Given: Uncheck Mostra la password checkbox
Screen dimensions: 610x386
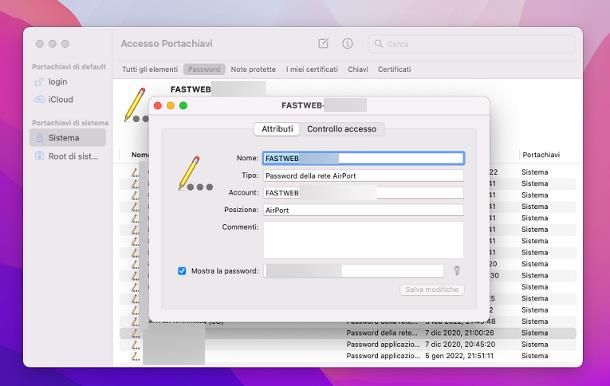Looking at the screenshot, I should click(x=182, y=270).
